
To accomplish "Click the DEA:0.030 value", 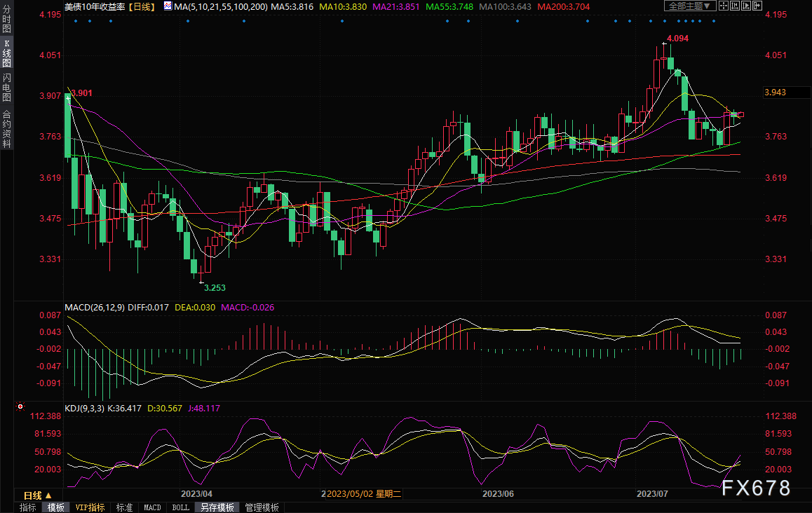I will [195, 308].
